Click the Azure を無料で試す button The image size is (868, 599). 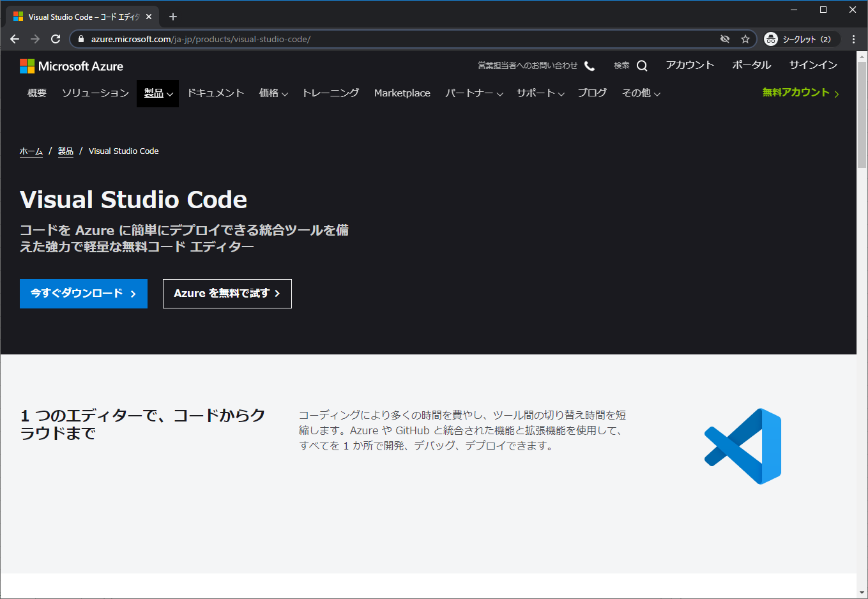[x=227, y=294]
